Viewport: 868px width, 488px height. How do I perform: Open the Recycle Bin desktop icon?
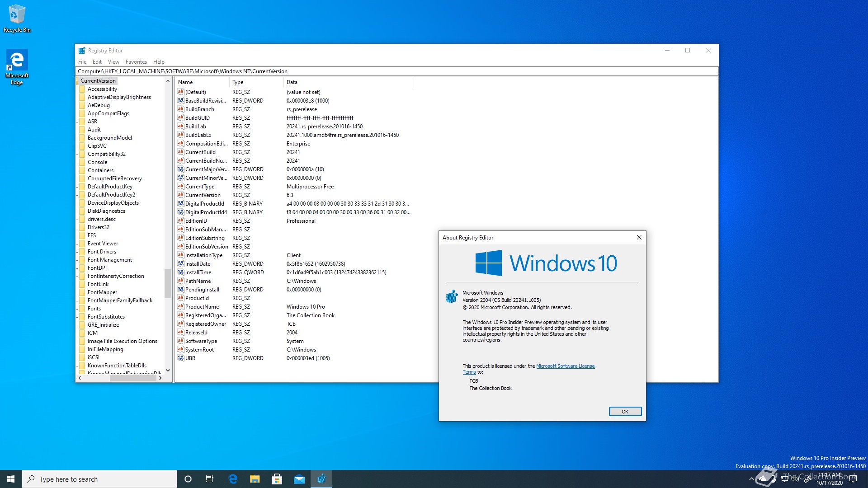(17, 18)
